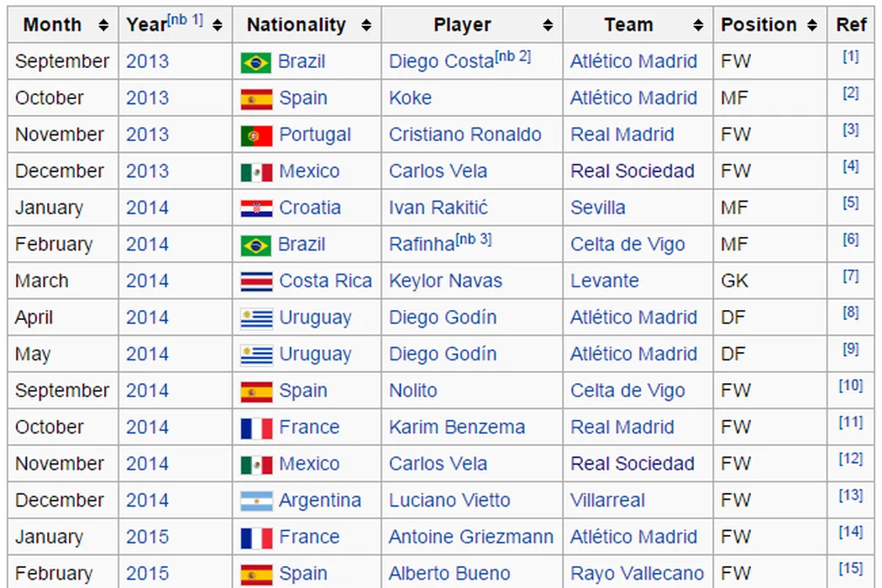Follow reference [7] citation link
This screenshot has width=882, height=588.
coord(850,276)
